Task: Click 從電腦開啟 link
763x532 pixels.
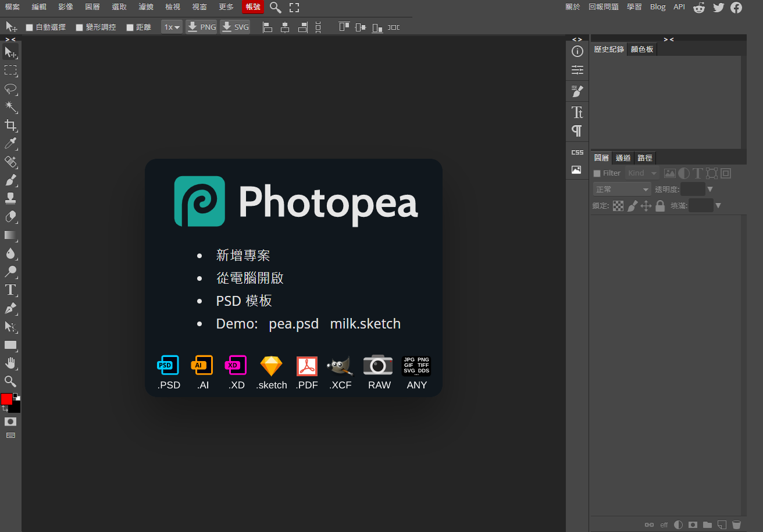Action: click(249, 278)
